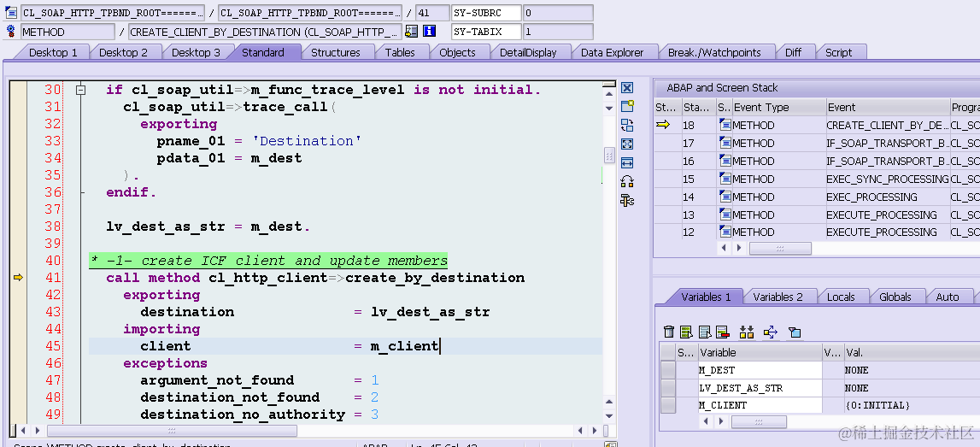Switch to the Globals tab

[895, 297]
